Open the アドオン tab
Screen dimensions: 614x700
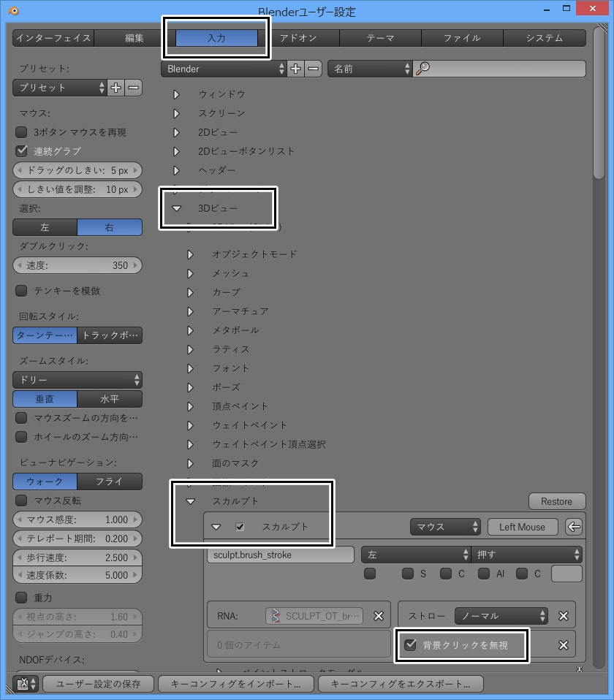tap(298, 38)
